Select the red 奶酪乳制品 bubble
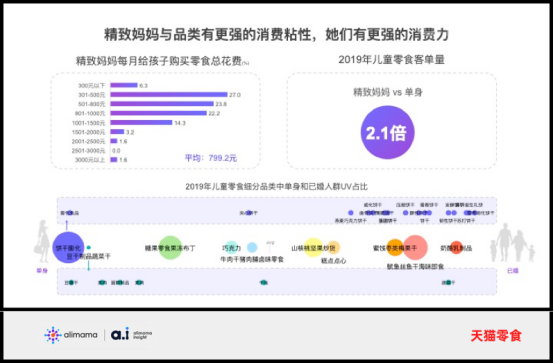 tap(456, 248)
